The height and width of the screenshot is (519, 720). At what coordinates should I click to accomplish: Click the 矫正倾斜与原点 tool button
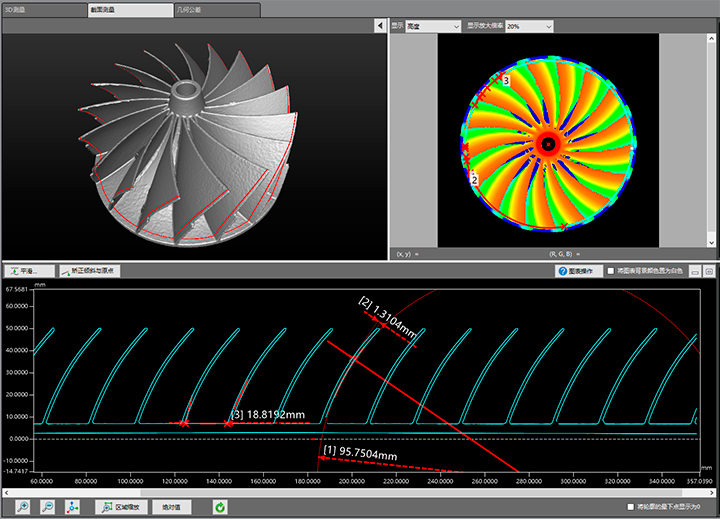click(x=89, y=270)
